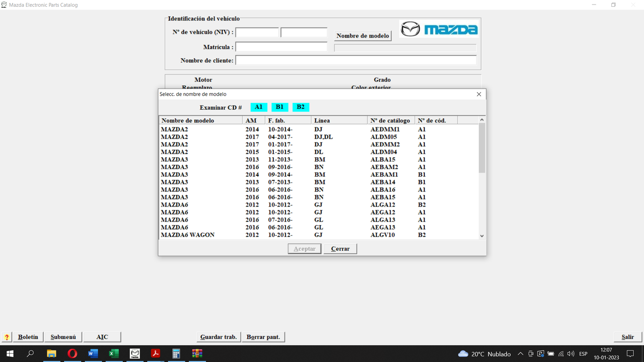Click the model list vertical scrollbar thumb
The width and height of the screenshot is (644, 362).
482,148
